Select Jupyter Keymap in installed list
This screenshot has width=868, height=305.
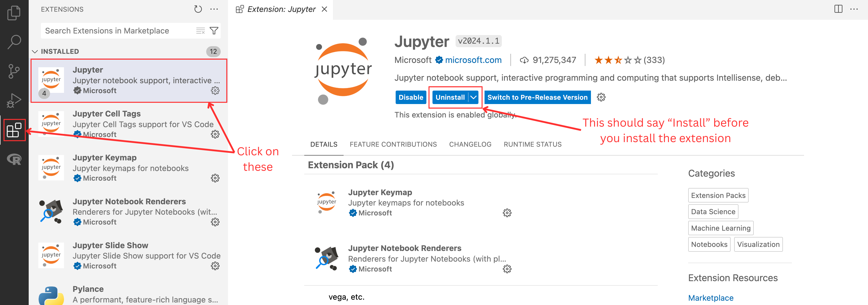[x=129, y=168]
